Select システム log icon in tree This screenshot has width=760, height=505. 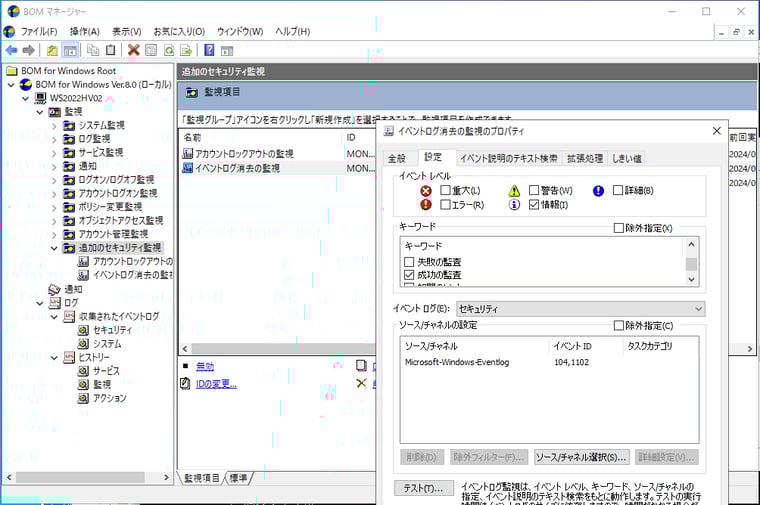pos(83,344)
